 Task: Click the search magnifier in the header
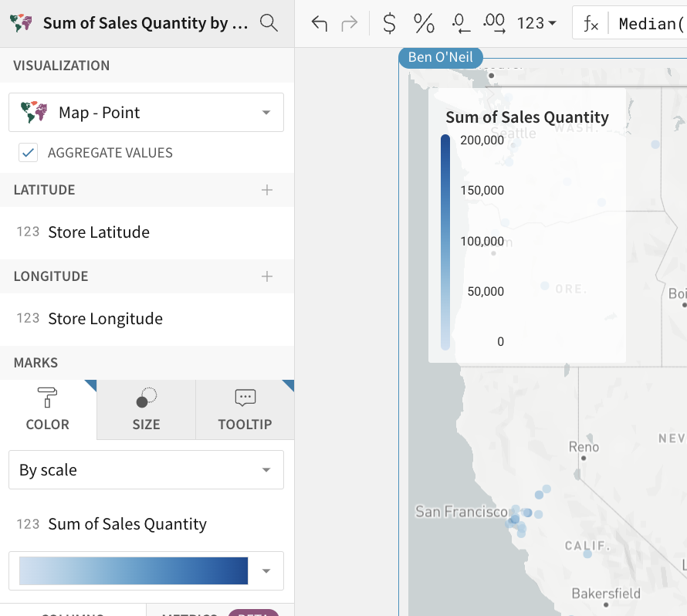pyautogui.click(x=269, y=23)
